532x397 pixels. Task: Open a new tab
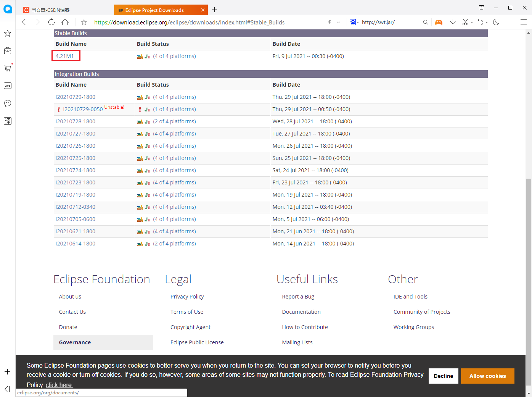coord(214,10)
